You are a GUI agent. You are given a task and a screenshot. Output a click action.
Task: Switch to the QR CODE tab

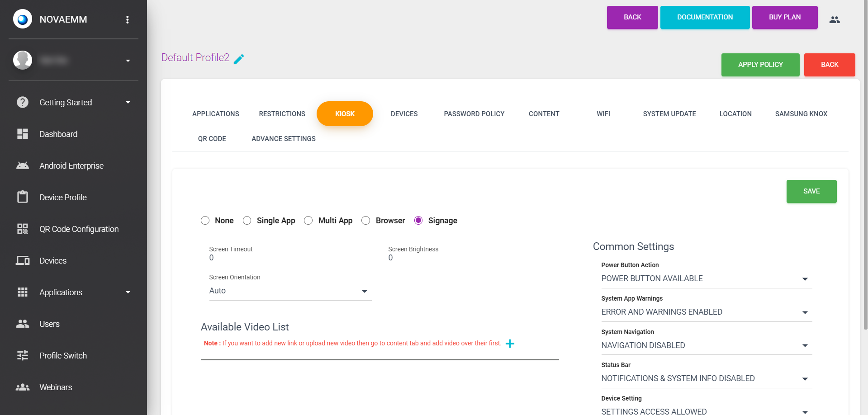click(x=212, y=139)
